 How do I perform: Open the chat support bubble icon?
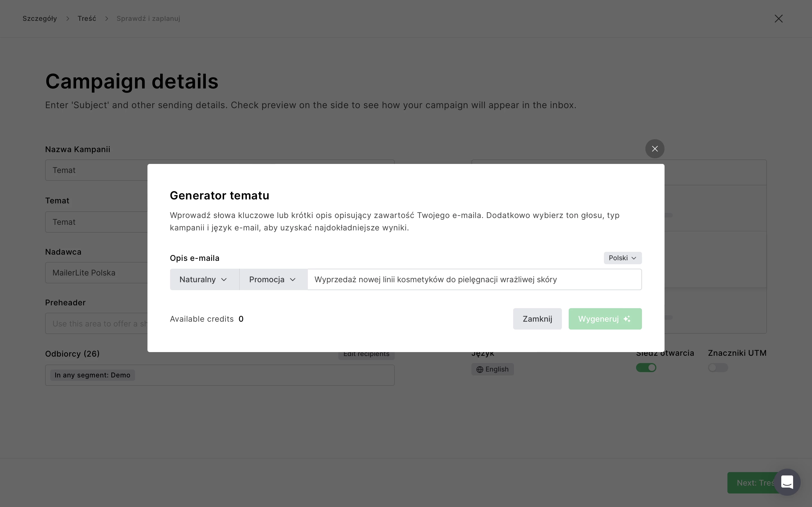click(787, 482)
